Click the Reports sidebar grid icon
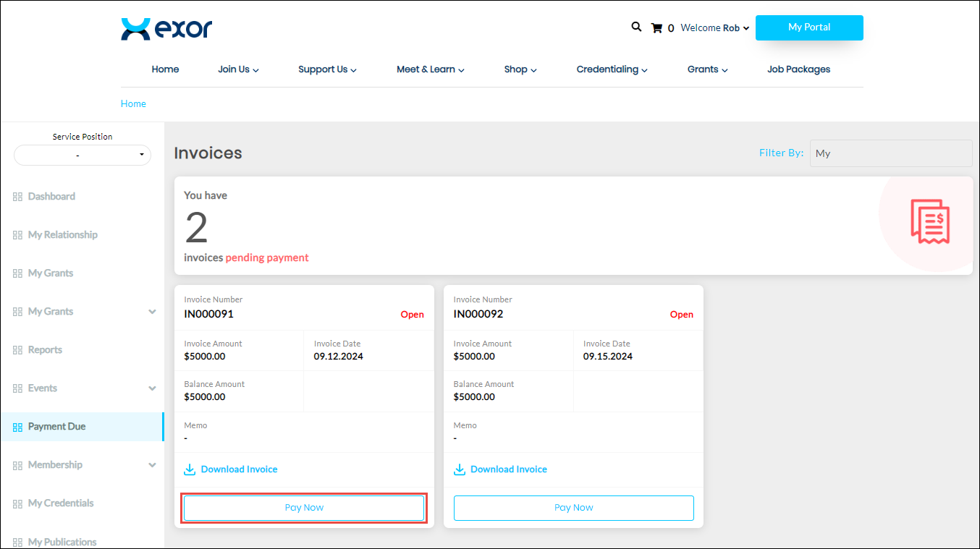The width and height of the screenshot is (980, 549). 17,350
